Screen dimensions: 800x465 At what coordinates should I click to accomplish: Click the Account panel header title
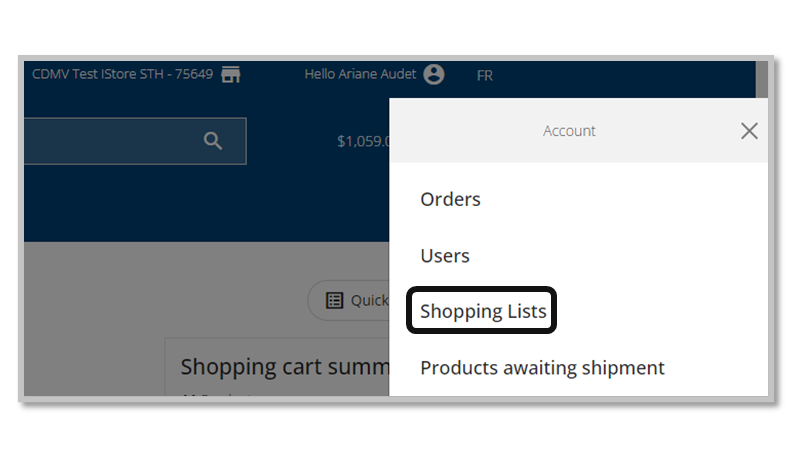pyautogui.click(x=569, y=131)
